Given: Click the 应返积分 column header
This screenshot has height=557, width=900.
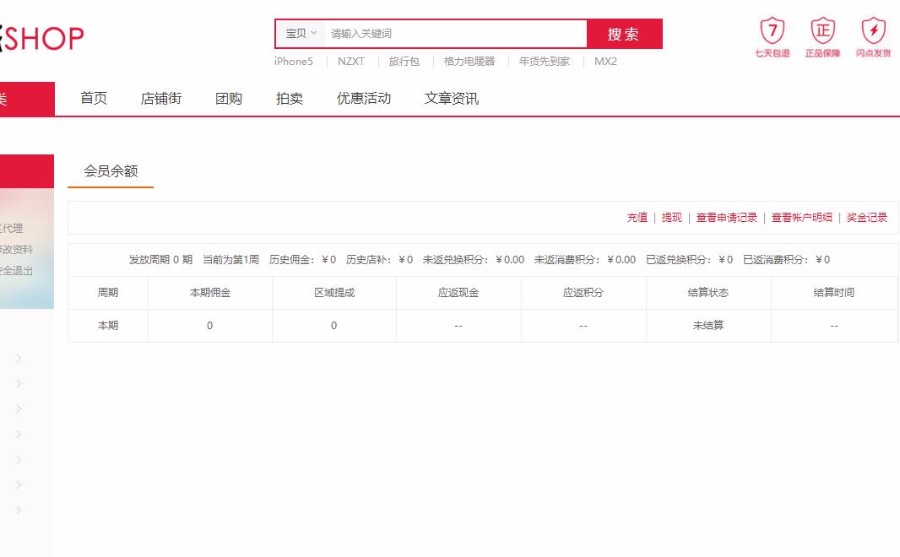Looking at the screenshot, I should point(583,293).
